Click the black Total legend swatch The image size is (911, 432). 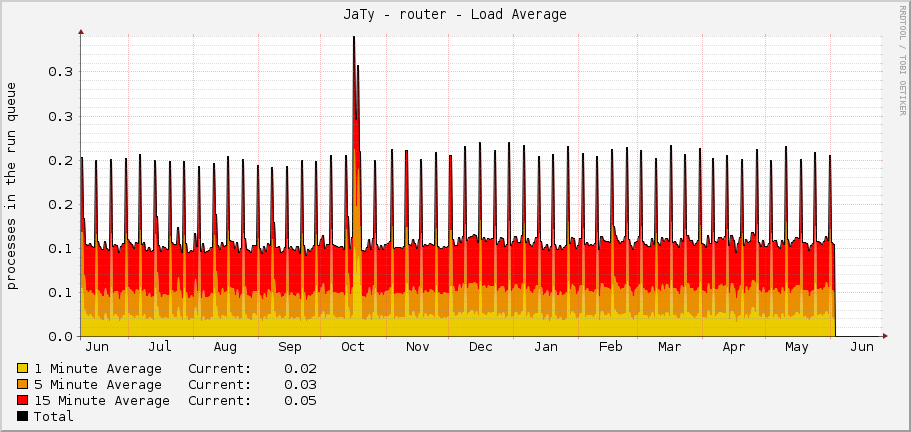[23, 416]
